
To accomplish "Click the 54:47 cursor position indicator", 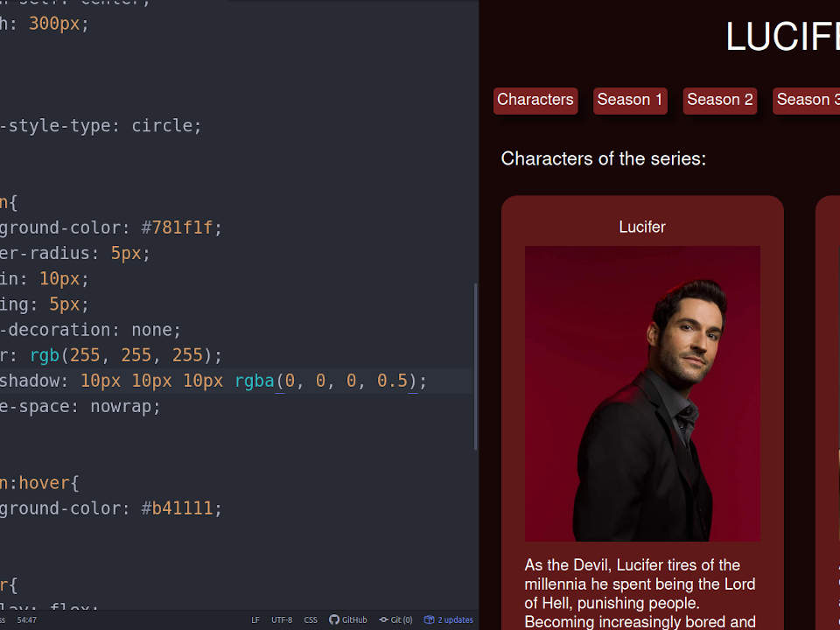I will [27, 619].
